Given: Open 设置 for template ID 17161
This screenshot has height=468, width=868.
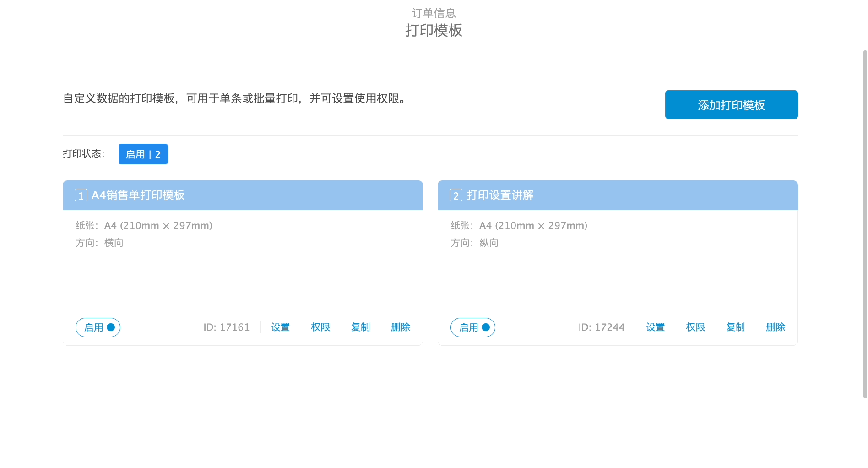Looking at the screenshot, I should (x=281, y=327).
